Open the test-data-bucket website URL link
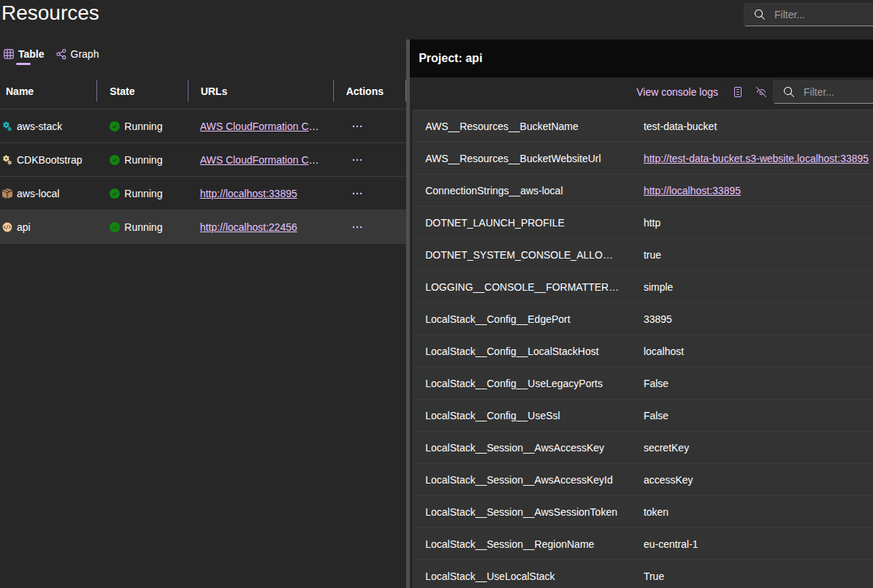The width and height of the screenshot is (873, 588). [755, 158]
